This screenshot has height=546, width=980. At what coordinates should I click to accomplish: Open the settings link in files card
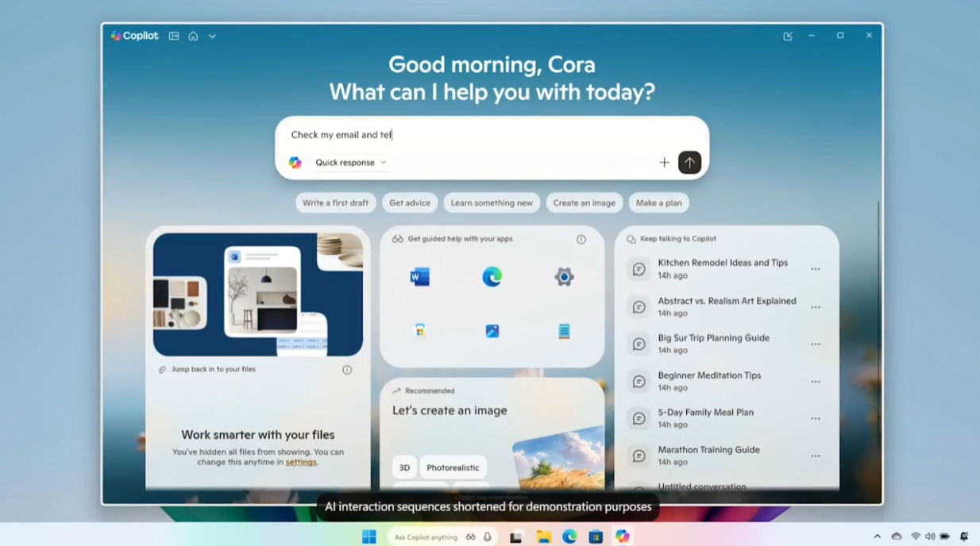coord(301,462)
